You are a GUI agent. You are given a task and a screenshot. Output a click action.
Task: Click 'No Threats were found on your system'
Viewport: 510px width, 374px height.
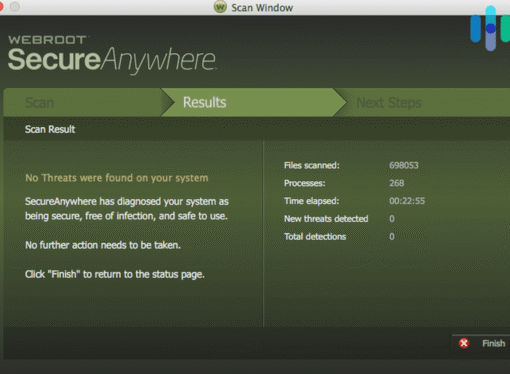117,178
